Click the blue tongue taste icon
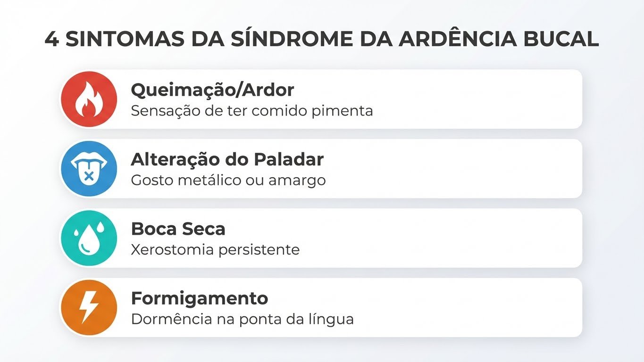Viewport: 644px width, 362px height. [89, 169]
